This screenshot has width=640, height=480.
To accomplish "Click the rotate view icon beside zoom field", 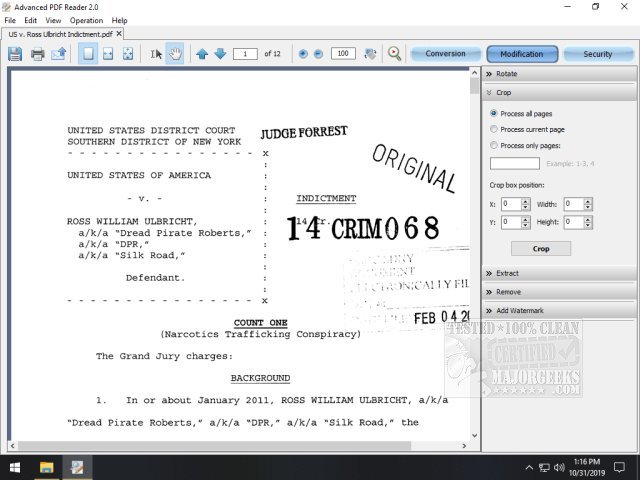I will click(x=370, y=54).
